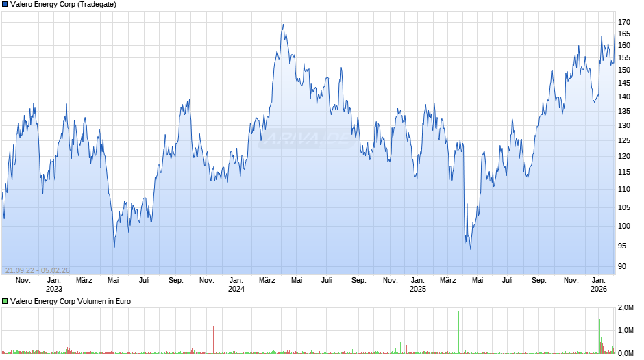Viewport: 644px width, 360px height.
Task: Click the year label 2023 on the time axis
Action: point(54,289)
